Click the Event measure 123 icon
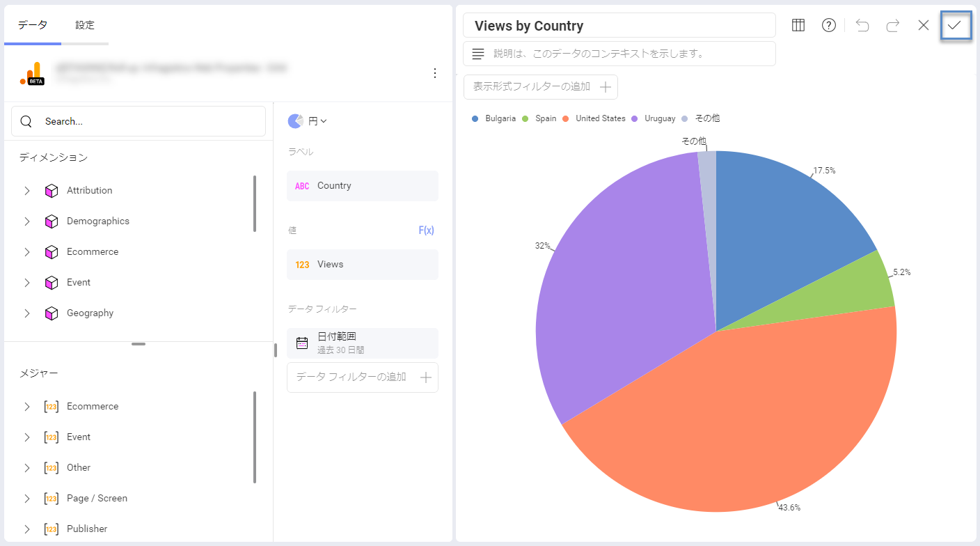Viewport: 980px width, 546px height. (x=52, y=437)
